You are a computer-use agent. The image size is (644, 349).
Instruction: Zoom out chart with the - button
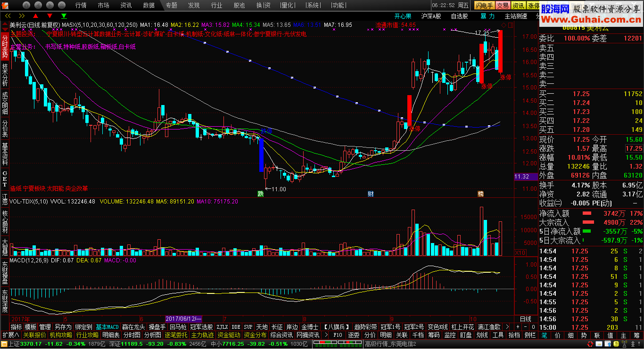click(526, 327)
